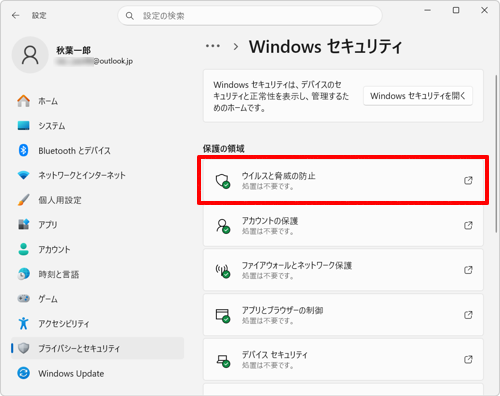The width and height of the screenshot is (500, 396).
Task: Click the システム monitor icon
Action: 23,126
